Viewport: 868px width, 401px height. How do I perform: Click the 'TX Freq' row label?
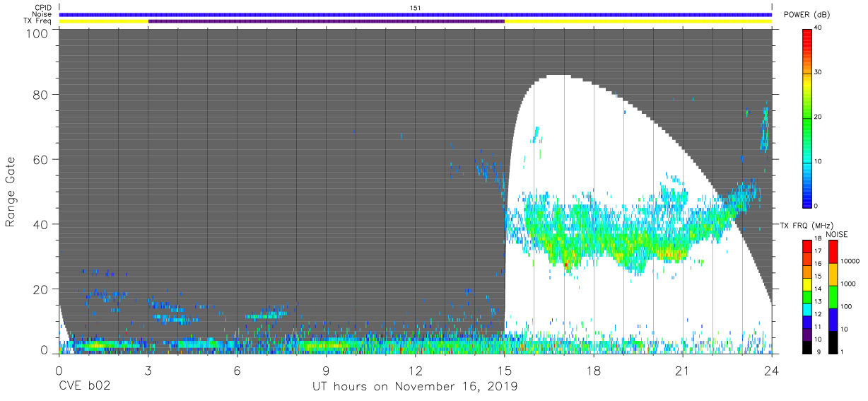click(38, 21)
